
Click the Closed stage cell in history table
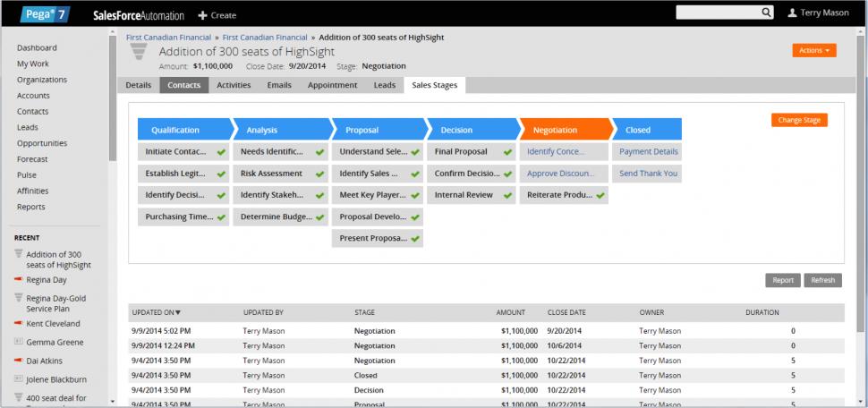click(365, 375)
